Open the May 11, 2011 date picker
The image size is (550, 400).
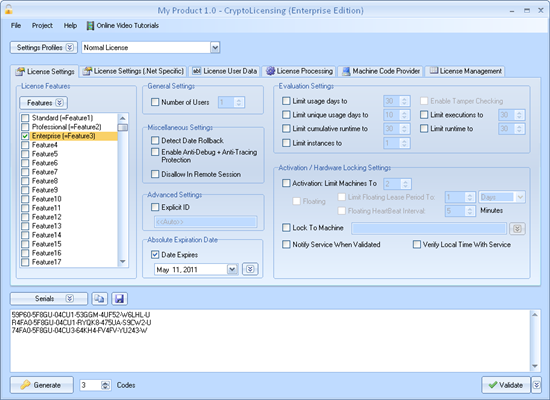[232, 269]
